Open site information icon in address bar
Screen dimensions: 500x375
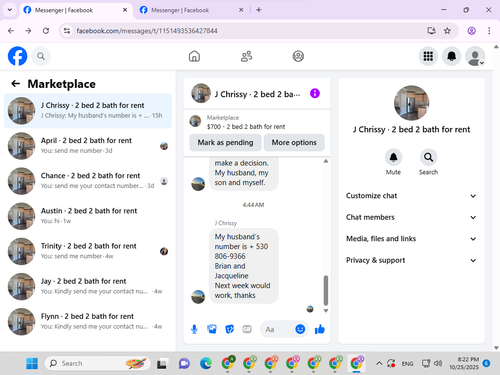pos(67,31)
